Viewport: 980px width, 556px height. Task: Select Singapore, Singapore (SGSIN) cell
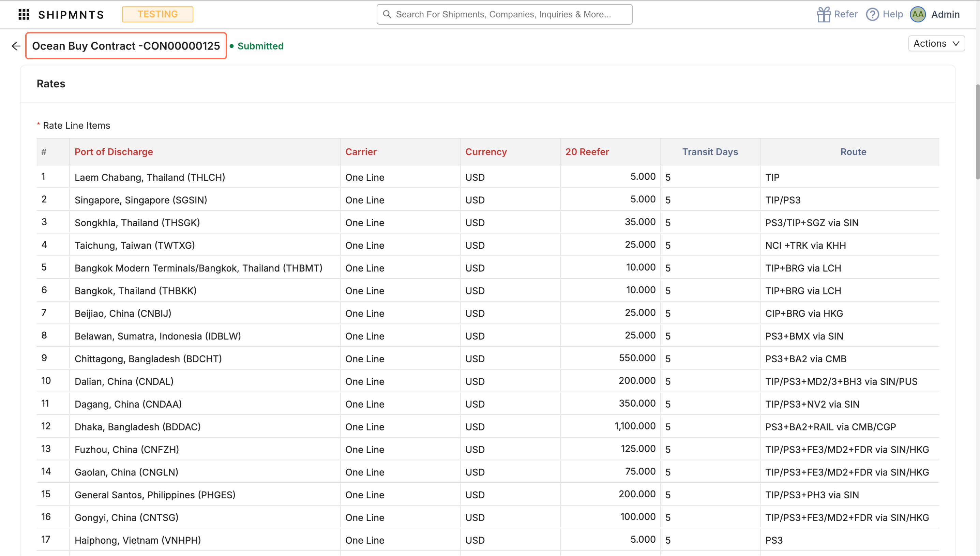205,200
